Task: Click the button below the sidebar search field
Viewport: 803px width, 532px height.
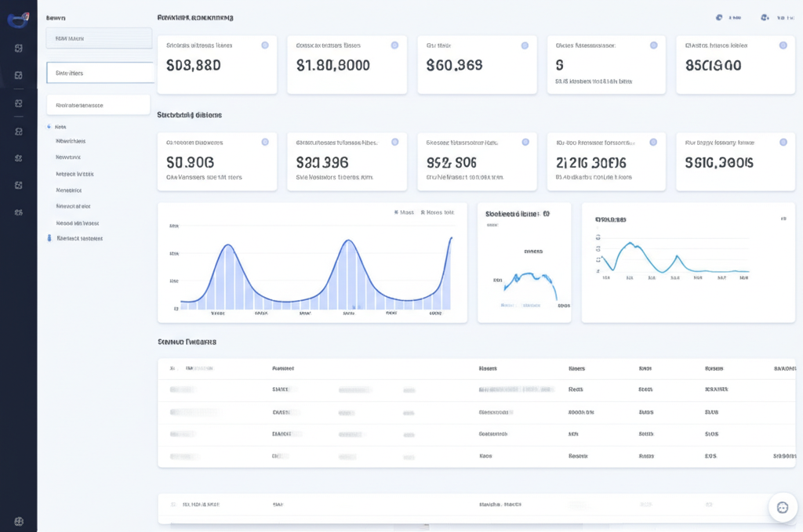Action: point(98,103)
